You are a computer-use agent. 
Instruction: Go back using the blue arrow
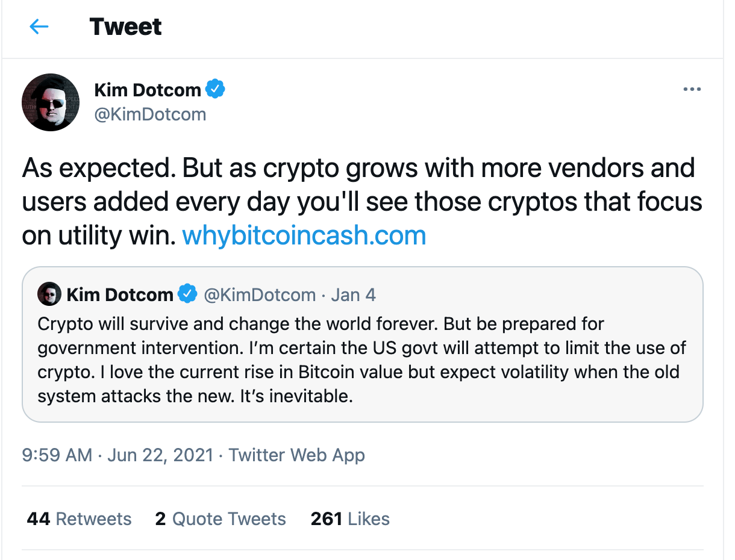[x=39, y=26]
